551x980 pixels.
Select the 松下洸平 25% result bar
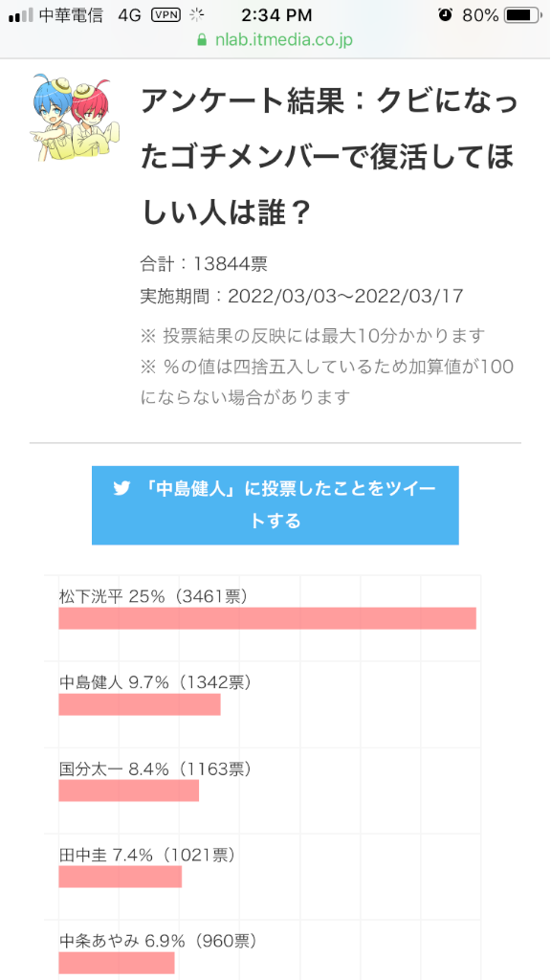point(268,618)
